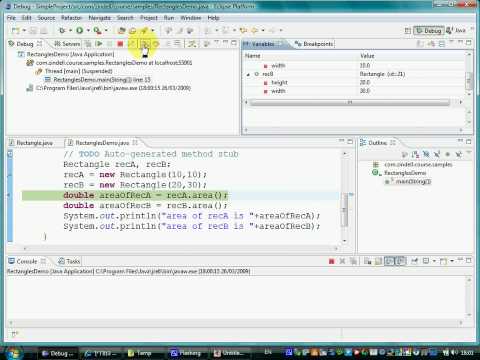Click the Save icon in main toolbar
Screen dimensions: 480x360
point(33,31)
